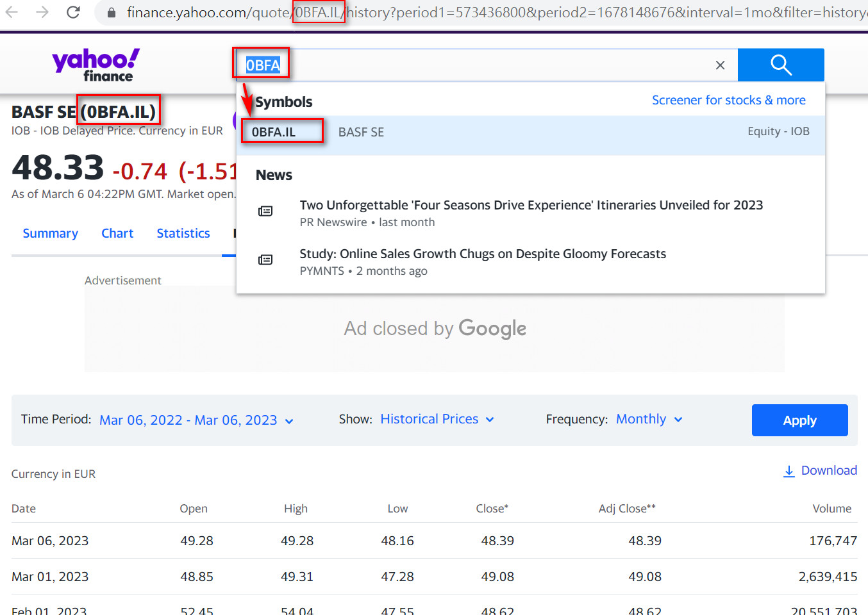
Task: Click the close price 49.08
Action: click(x=497, y=577)
